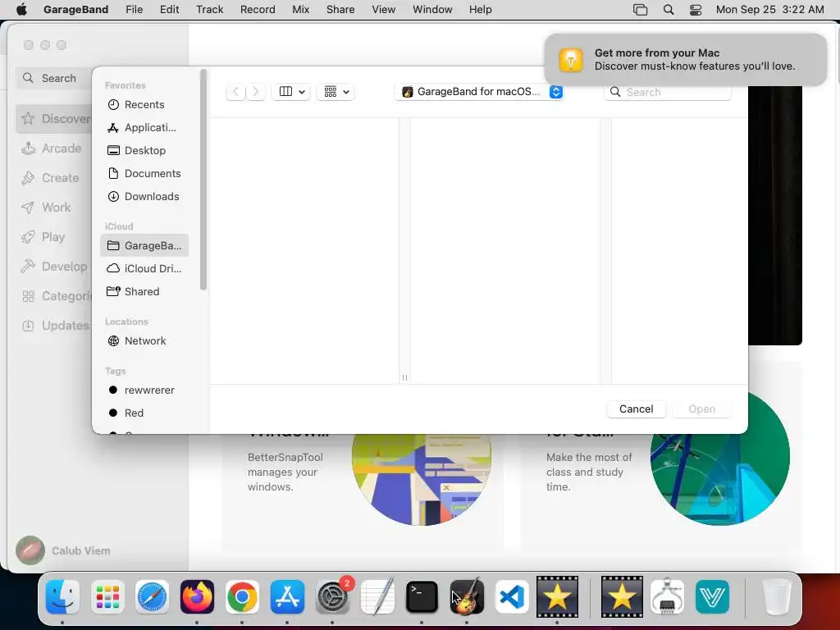Select the Red tag

[x=144, y=413]
